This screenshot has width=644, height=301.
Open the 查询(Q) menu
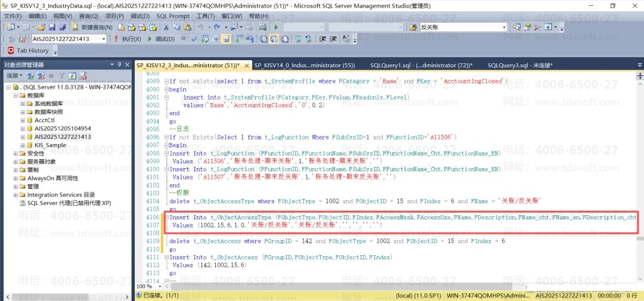pyautogui.click(x=88, y=16)
